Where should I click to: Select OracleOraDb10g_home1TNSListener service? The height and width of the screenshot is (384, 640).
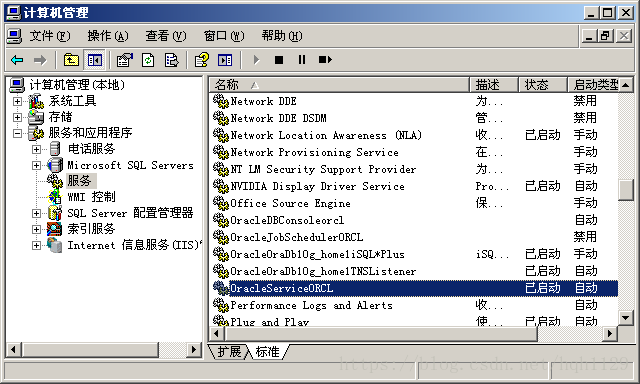[414, 271]
